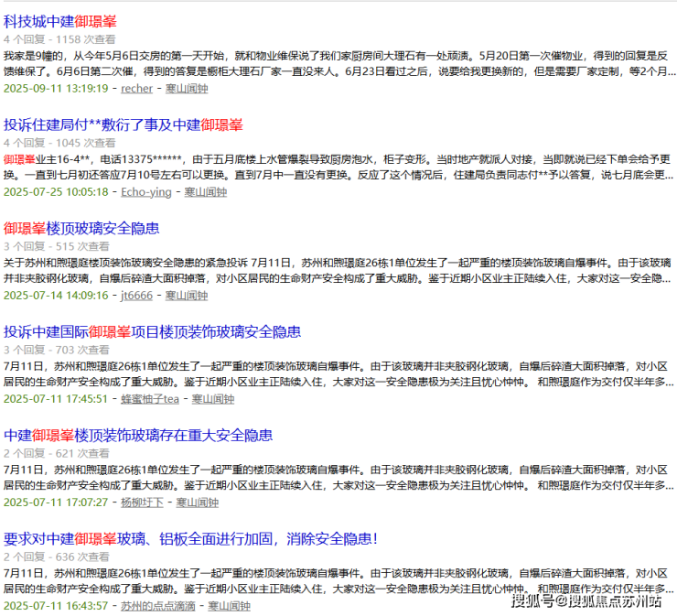Click stats text 2 个回复 - 636 次查看
This screenshot has height=616, width=677.
56,557
